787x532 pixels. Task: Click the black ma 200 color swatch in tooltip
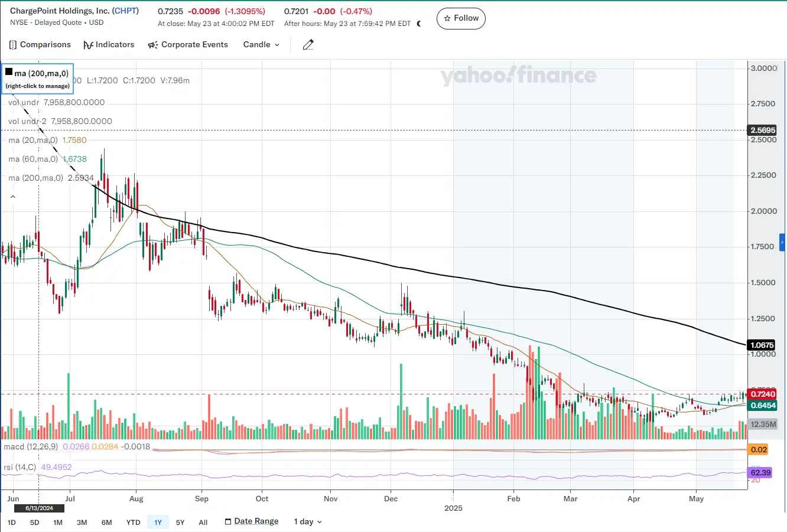point(9,72)
